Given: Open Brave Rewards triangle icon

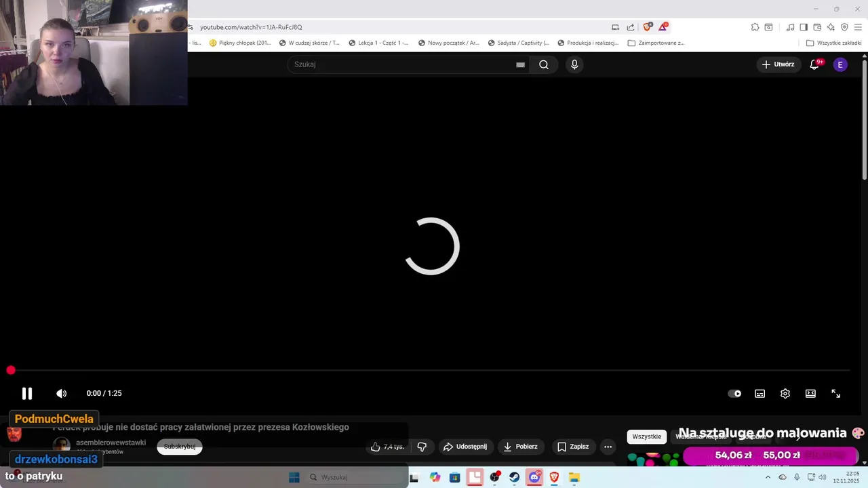Looking at the screenshot, I should 663,27.
